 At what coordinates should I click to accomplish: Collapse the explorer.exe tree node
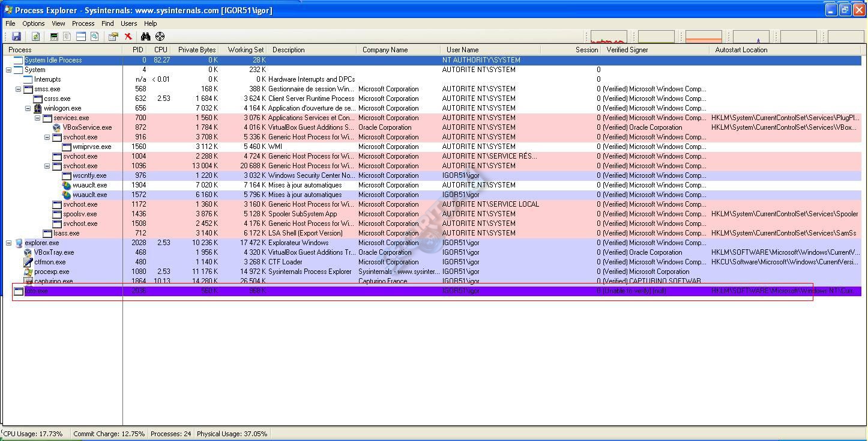click(x=8, y=243)
